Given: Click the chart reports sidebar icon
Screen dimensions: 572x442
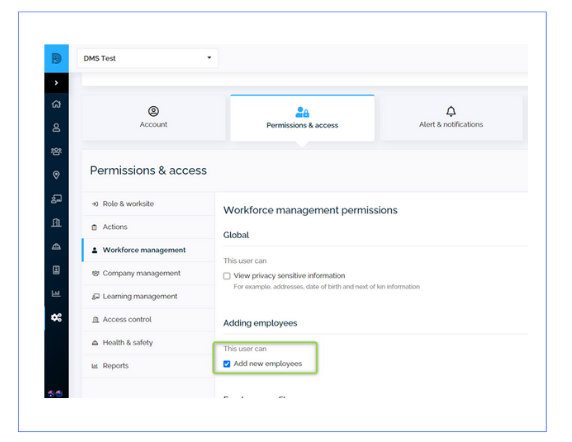Looking at the screenshot, I should [x=56, y=294].
